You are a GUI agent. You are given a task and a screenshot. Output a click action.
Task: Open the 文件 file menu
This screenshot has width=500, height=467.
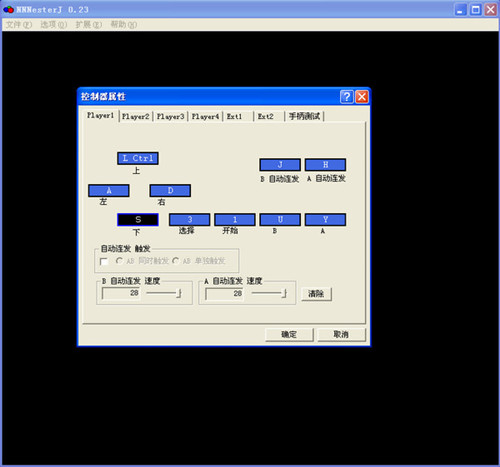[19, 25]
